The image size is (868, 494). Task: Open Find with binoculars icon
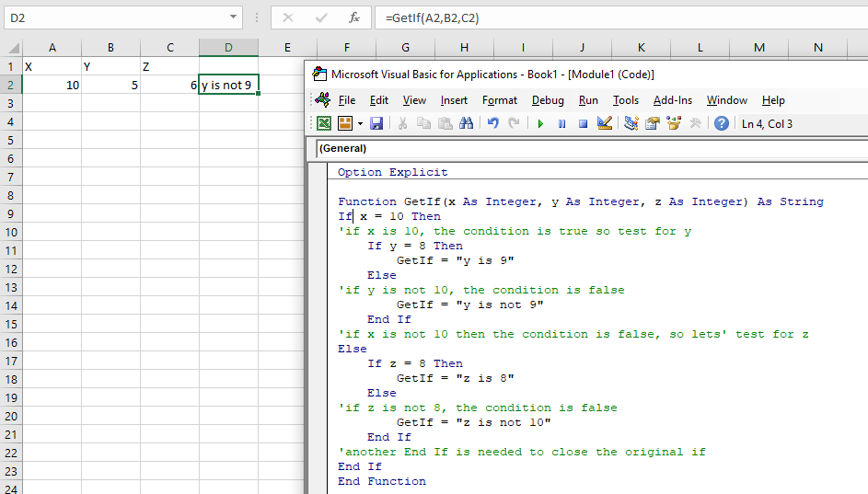[x=466, y=123]
